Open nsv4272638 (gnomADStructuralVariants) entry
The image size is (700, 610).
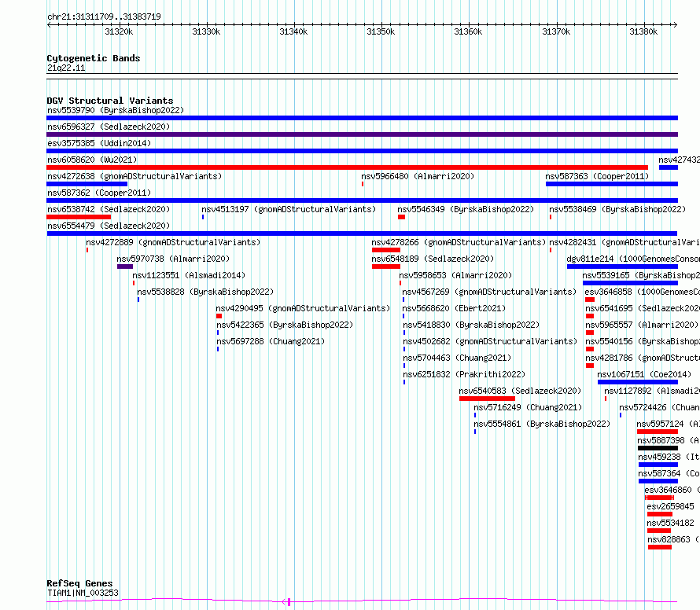134,176
